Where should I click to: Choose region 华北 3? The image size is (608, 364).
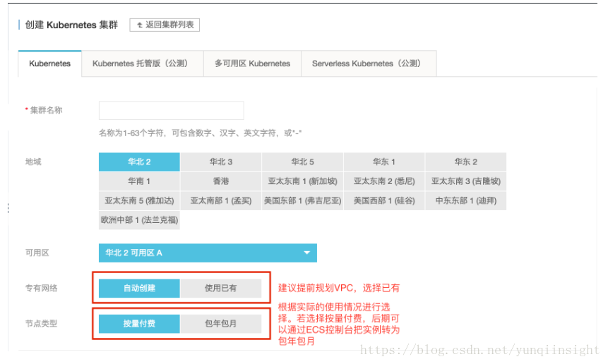[x=221, y=162]
